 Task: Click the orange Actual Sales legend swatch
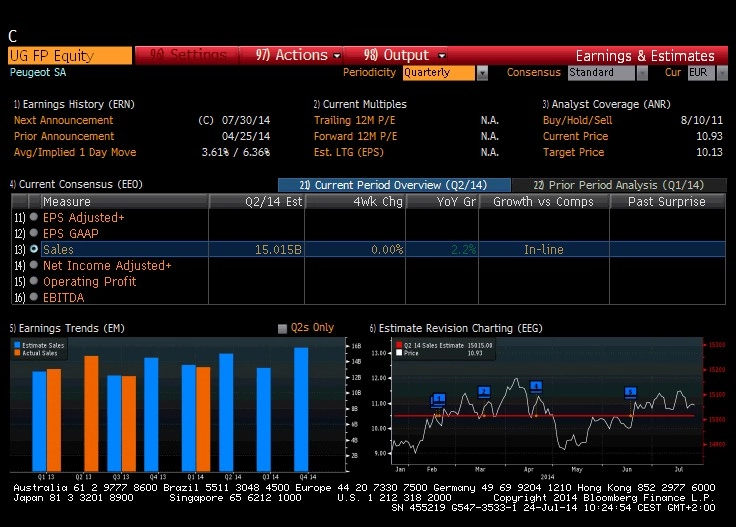coord(17,353)
